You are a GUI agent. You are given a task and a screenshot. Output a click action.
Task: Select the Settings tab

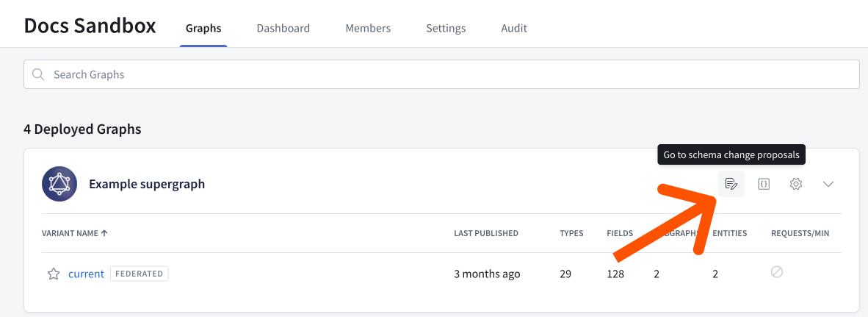tap(446, 29)
